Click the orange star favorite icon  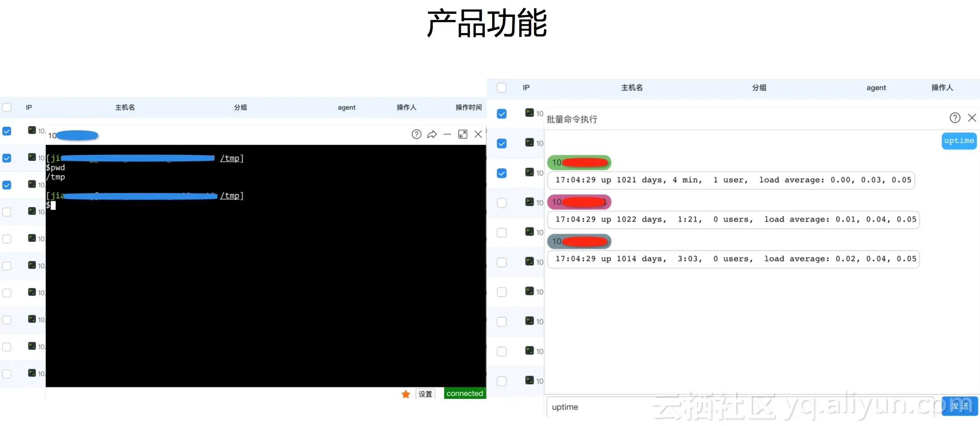[405, 394]
